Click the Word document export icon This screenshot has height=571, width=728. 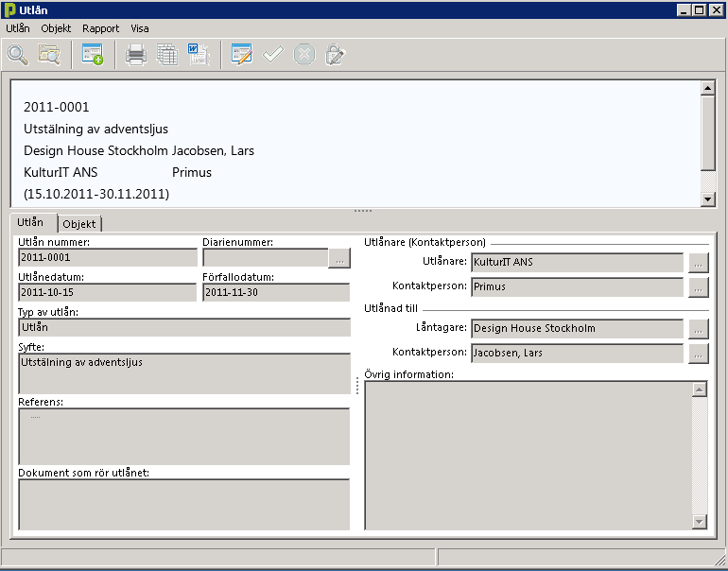tap(199, 55)
